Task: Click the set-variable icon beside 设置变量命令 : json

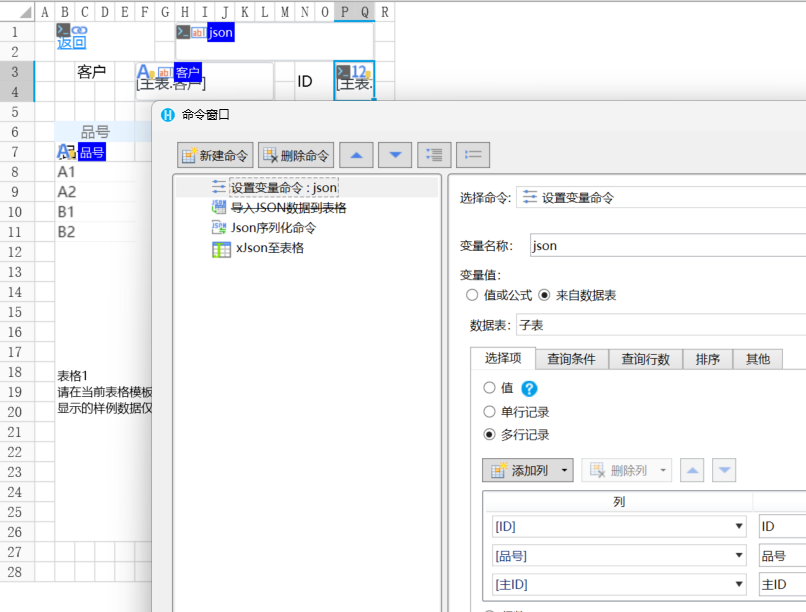Action: 219,187
